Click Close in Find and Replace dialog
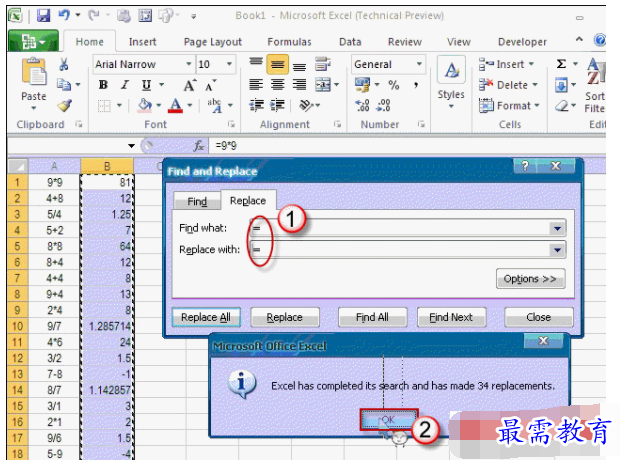Image resolution: width=620 pixels, height=463 pixels. [539, 317]
